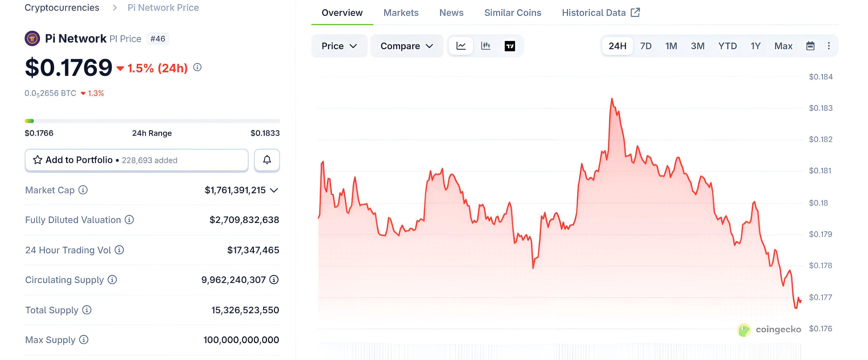The height and width of the screenshot is (360, 868).
Task: Open the Compare dropdown
Action: pyautogui.click(x=406, y=46)
